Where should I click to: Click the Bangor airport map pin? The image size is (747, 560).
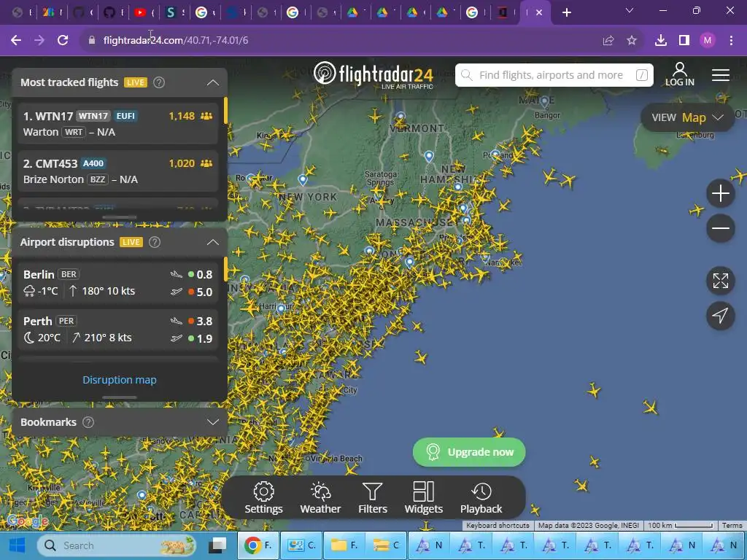(544, 101)
